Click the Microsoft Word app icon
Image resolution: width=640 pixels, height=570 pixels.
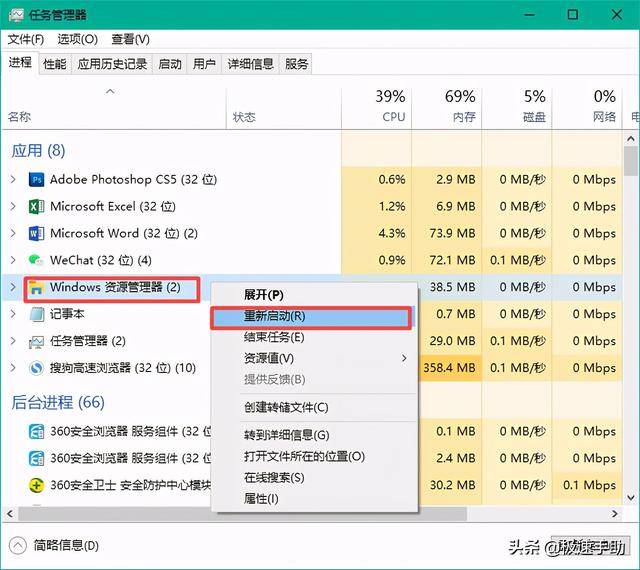(36, 234)
